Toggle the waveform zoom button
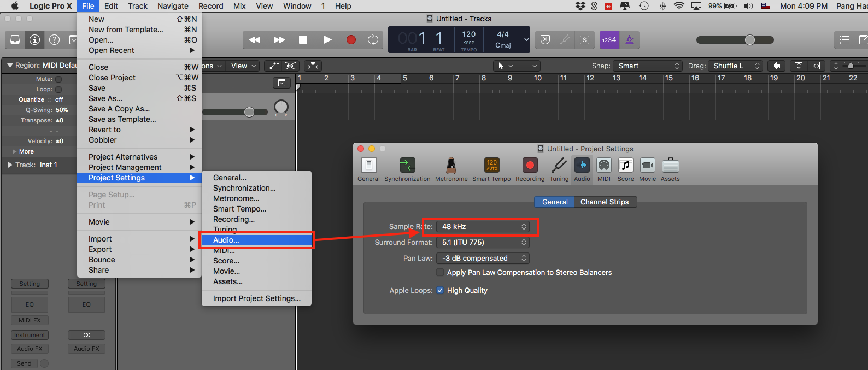Image resolution: width=868 pixels, height=370 pixels. (776, 66)
